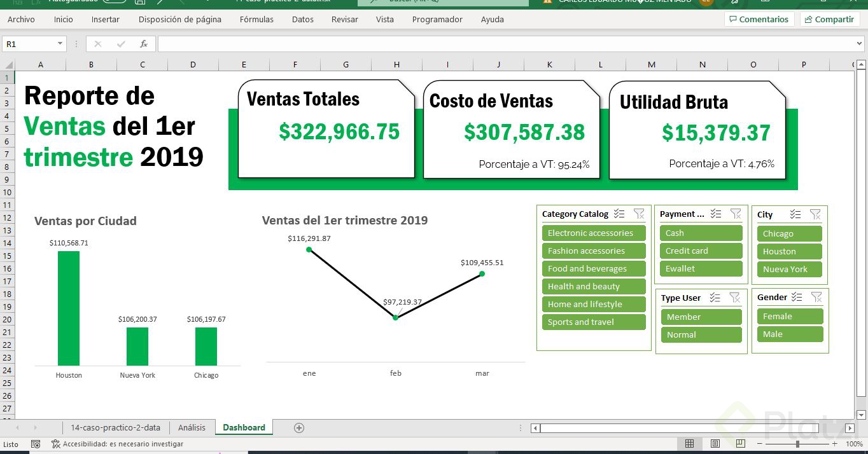Screen dimensions: 868x454
Task: Switch to 14-caso-practico-2-data sheet tab
Action: pos(116,428)
